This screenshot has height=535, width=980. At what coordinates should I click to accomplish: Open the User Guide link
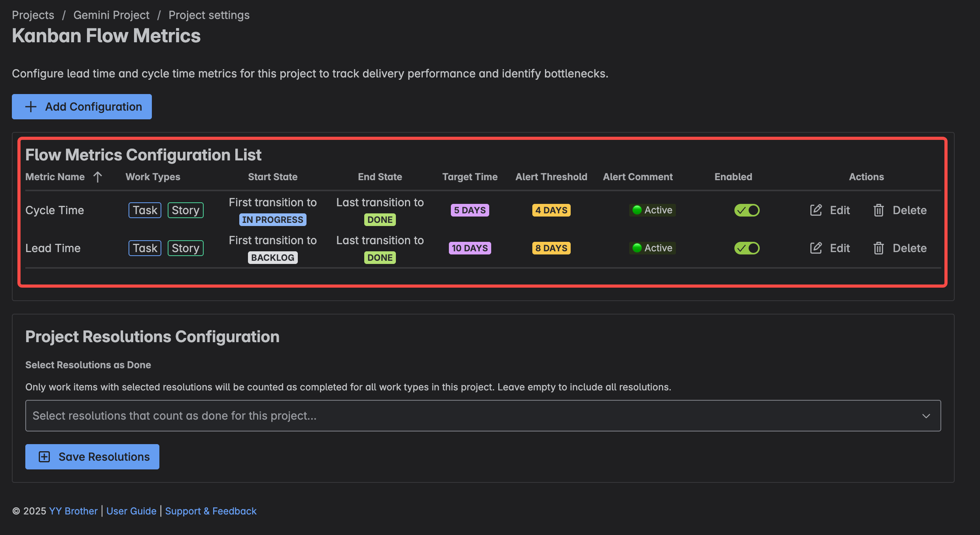(131, 511)
